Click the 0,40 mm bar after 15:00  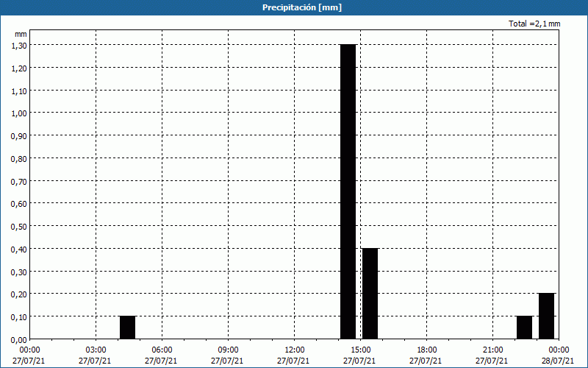click(x=370, y=294)
